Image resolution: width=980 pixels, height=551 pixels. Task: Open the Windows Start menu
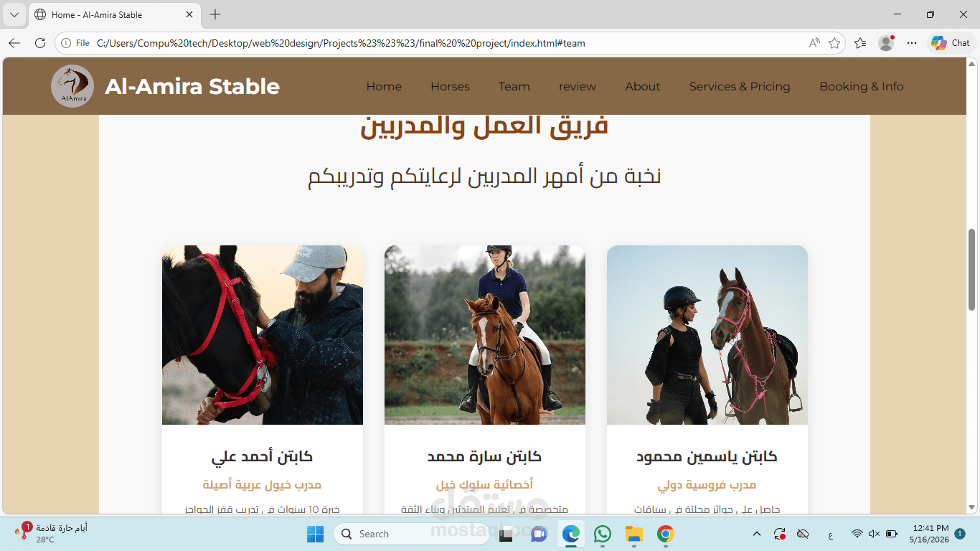315,534
